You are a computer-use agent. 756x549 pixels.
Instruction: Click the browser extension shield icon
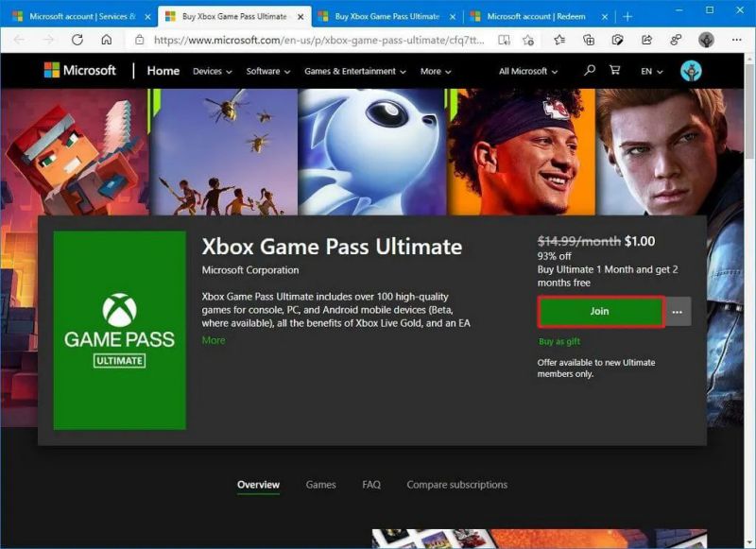[618, 40]
